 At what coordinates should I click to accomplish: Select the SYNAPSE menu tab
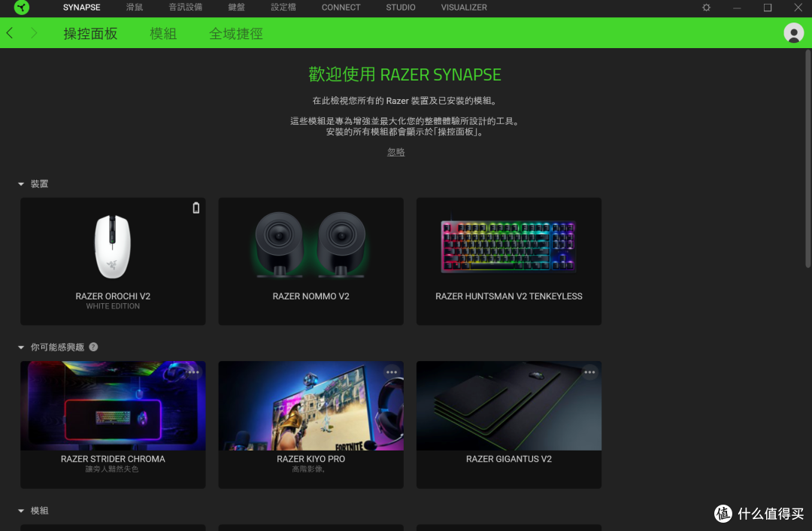pyautogui.click(x=81, y=8)
